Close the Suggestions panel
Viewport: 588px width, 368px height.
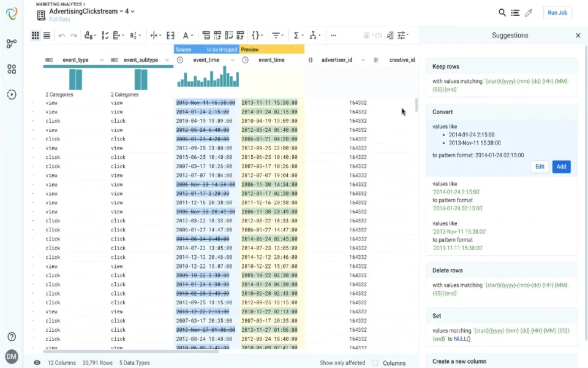(x=578, y=36)
